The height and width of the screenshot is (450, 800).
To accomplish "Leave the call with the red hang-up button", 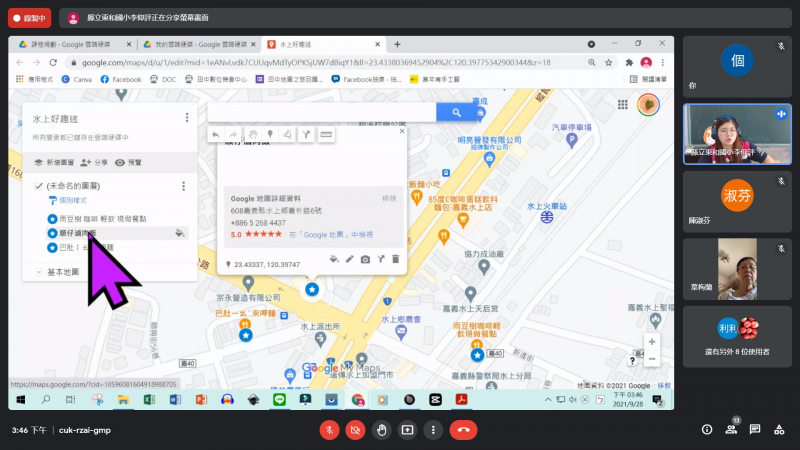I will pos(463,430).
